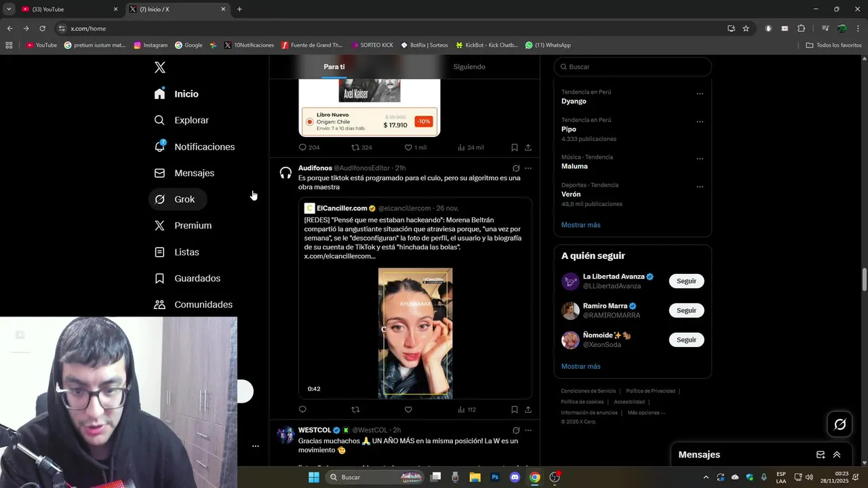The width and height of the screenshot is (868, 488).
Task: Open the Audífonos profile avatar
Action: coord(285,173)
